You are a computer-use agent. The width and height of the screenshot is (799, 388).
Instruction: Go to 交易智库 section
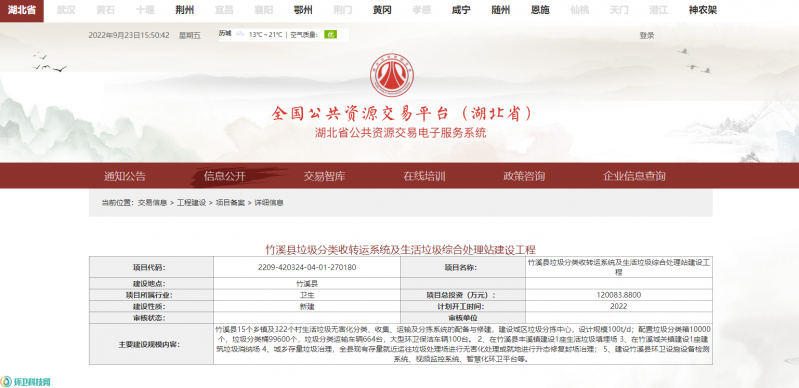point(325,176)
